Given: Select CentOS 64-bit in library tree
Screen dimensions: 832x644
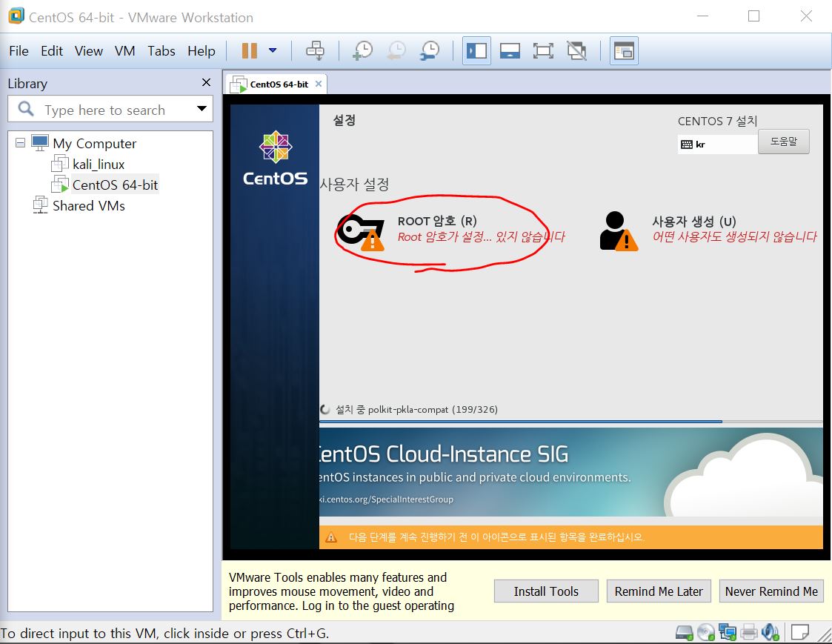Looking at the screenshot, I should pyautogui.click(x=115, y=185).
